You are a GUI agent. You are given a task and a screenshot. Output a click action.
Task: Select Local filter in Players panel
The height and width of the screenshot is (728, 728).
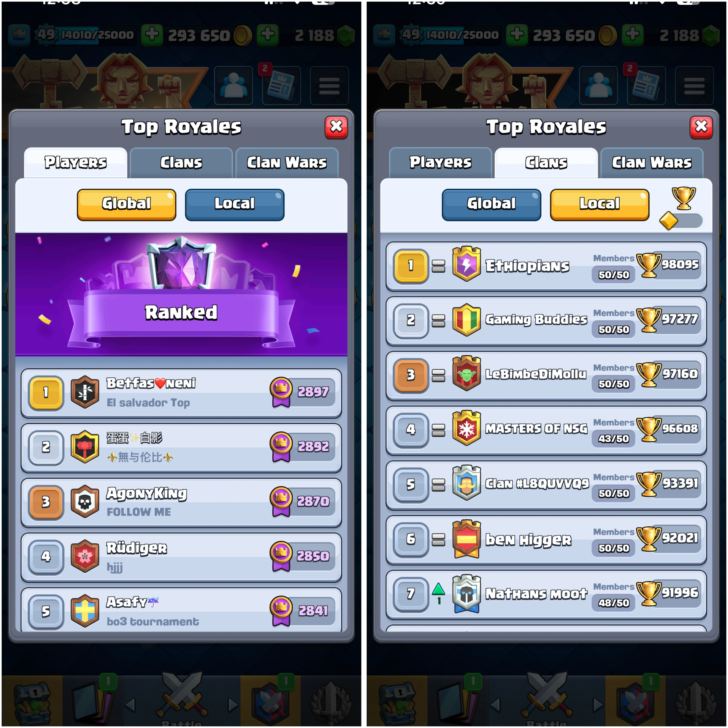pyautogui.click(x=234, y=204)
